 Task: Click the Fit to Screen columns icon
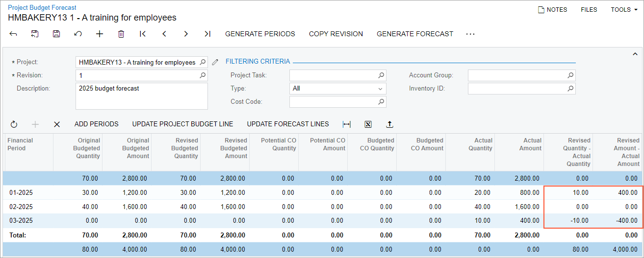347,124
